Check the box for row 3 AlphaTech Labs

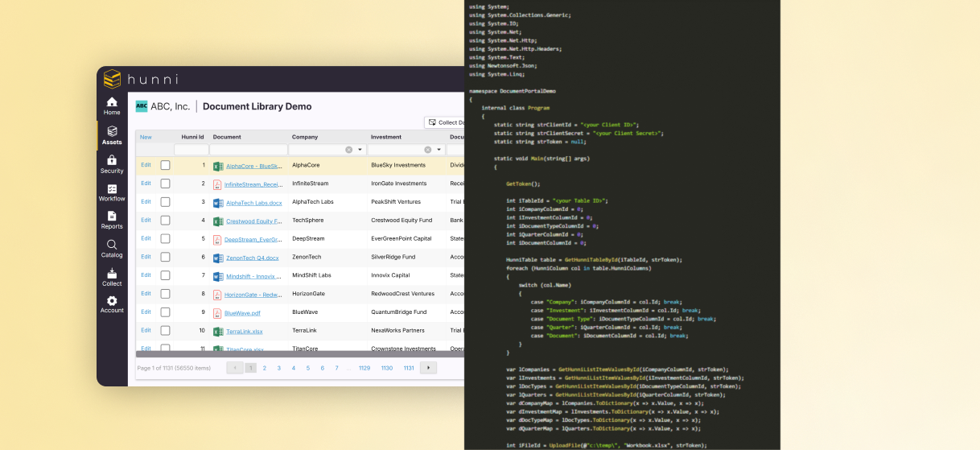tap(165, 202)
